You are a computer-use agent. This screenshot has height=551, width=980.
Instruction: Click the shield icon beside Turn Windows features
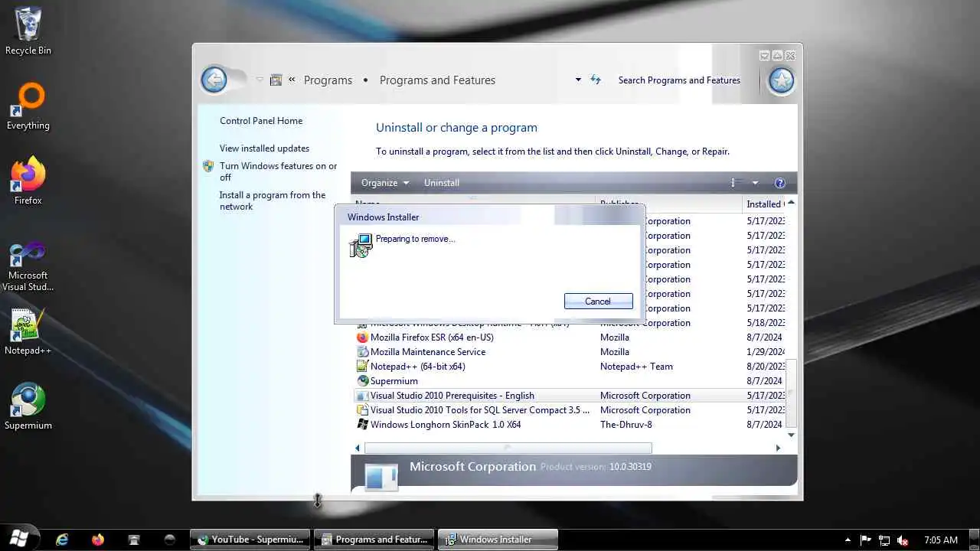(208, 166)
